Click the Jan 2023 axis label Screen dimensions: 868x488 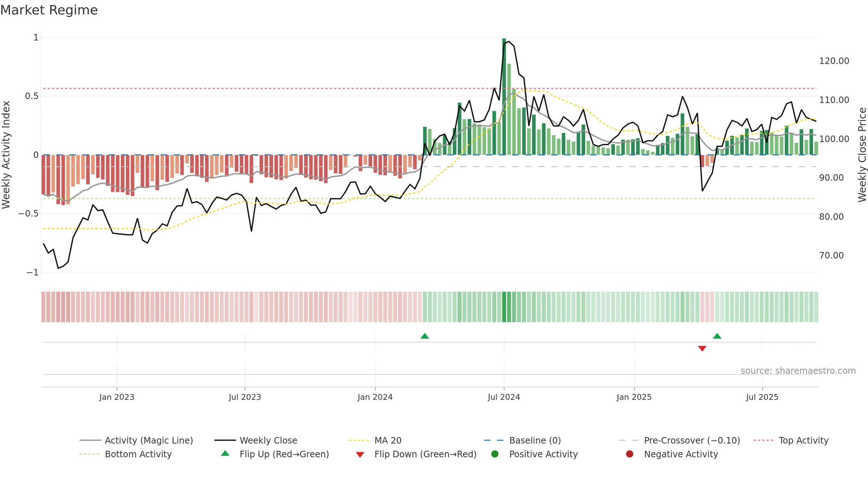pos(116,397)
